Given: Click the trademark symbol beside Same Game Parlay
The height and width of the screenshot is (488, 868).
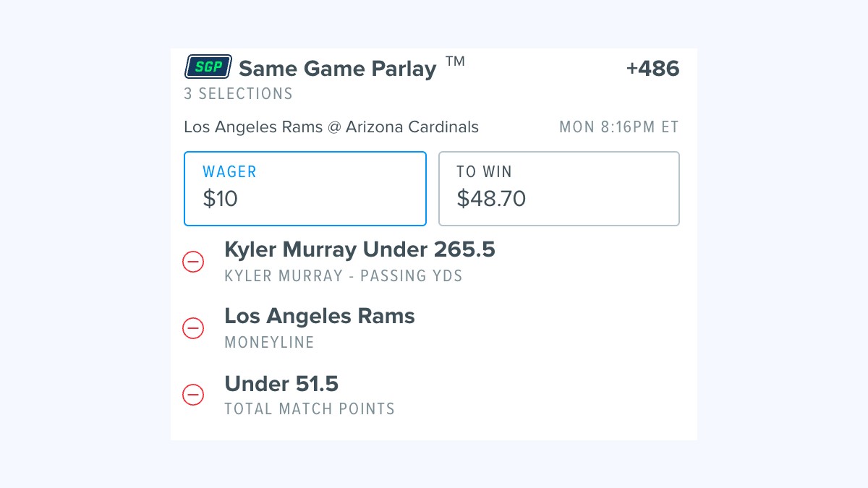Looking at the screenshot, I should (455, 61).
